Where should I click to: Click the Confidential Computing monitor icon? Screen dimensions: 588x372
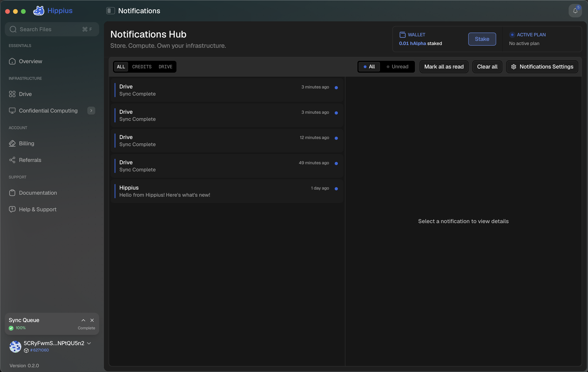(12, 111)
